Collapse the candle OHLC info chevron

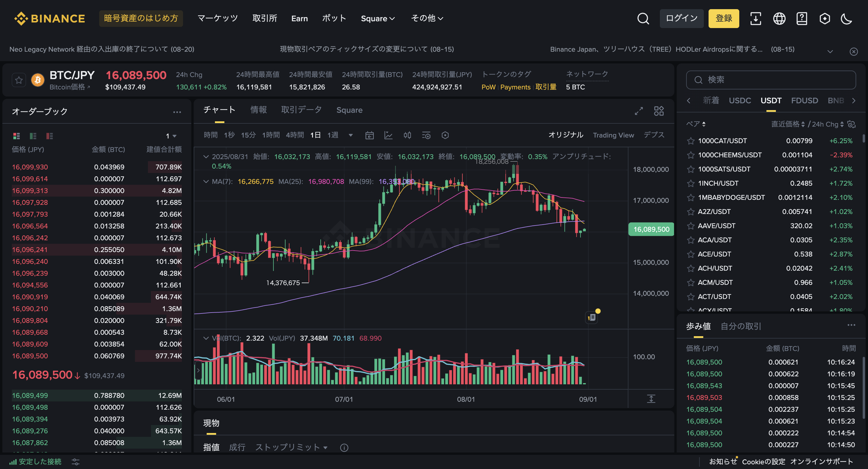pos(206,157)
